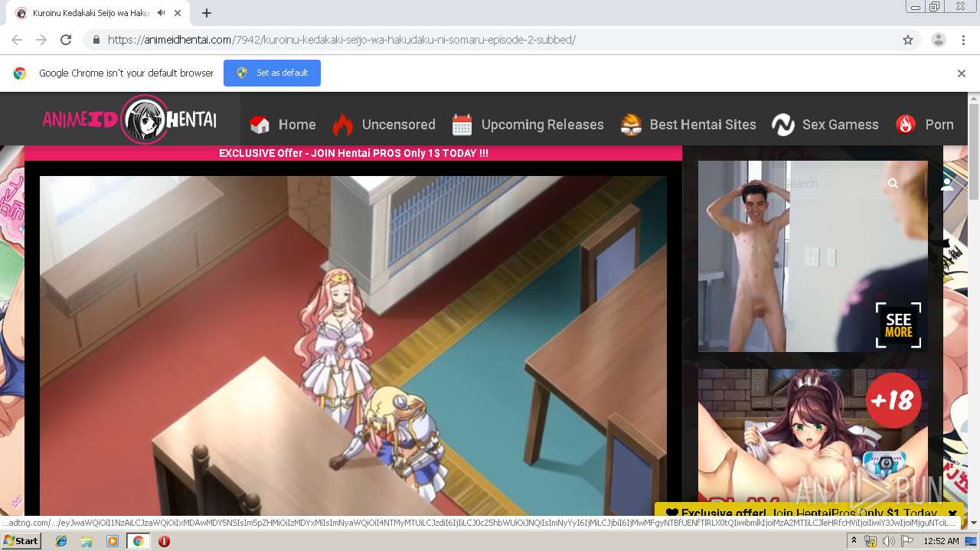Open the Home menu item
Screen dimensions: 980x551
point(297,125)
